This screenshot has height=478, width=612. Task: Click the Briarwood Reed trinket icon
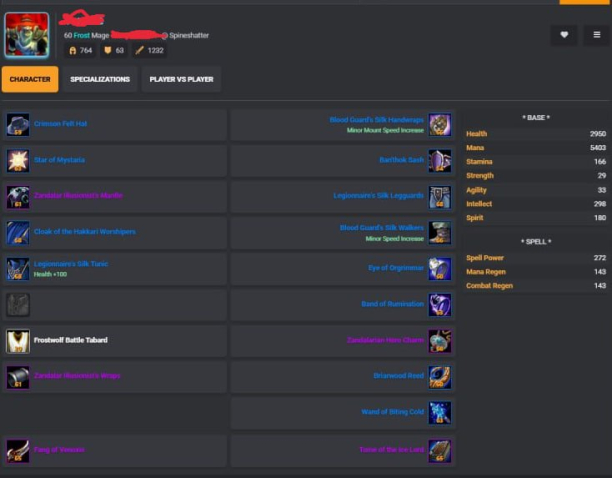tap(440, 377)
